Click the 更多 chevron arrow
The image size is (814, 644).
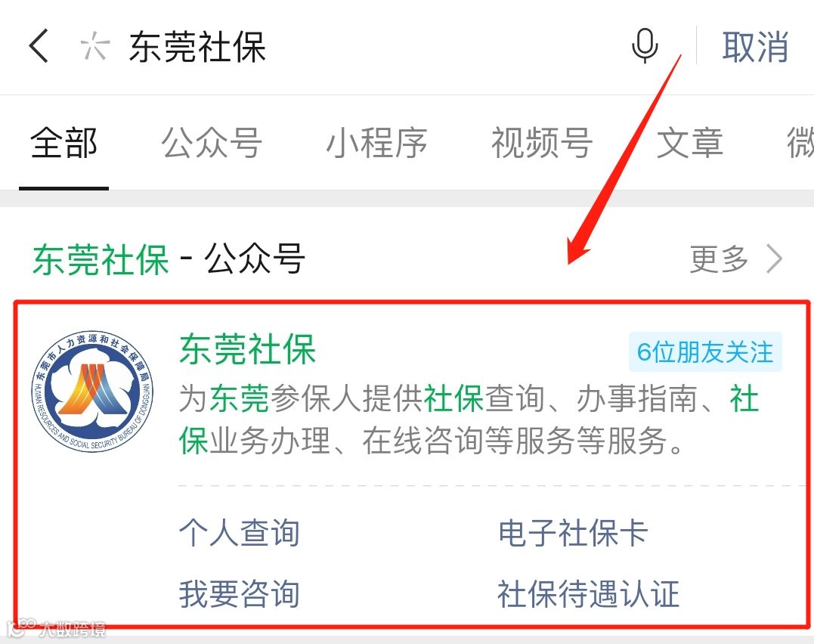775,259
